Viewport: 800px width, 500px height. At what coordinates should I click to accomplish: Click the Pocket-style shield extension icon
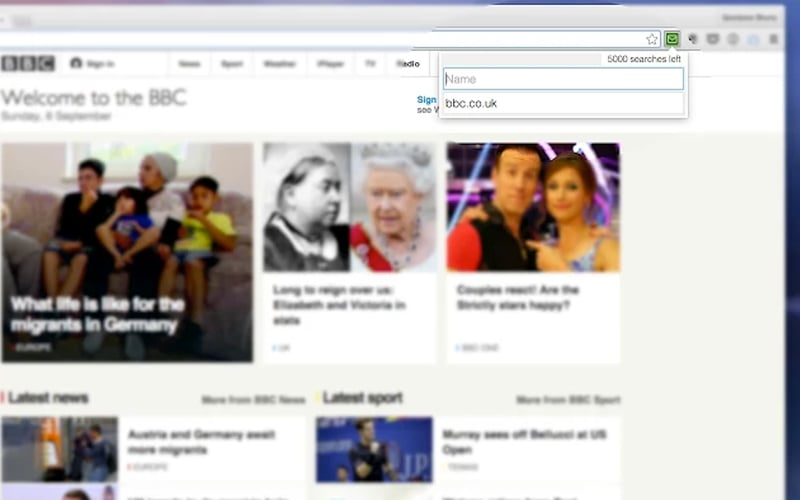tap(713, 39)
